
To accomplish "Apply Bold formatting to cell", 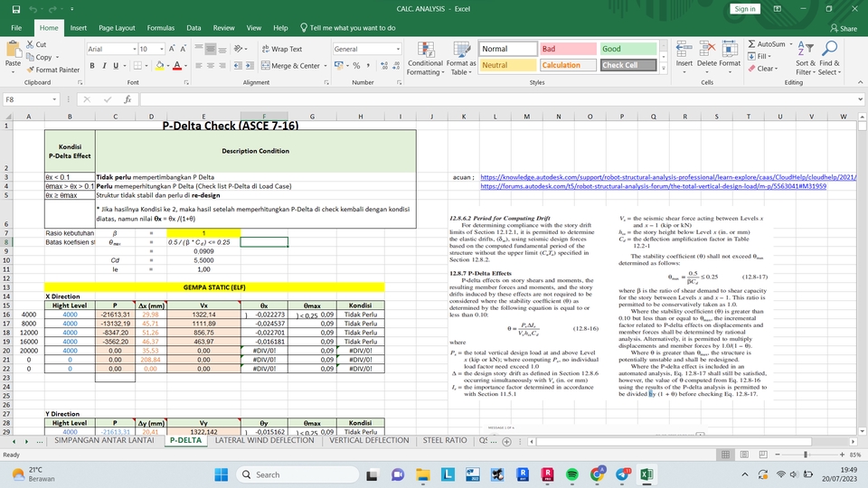I will coord(92,66).
